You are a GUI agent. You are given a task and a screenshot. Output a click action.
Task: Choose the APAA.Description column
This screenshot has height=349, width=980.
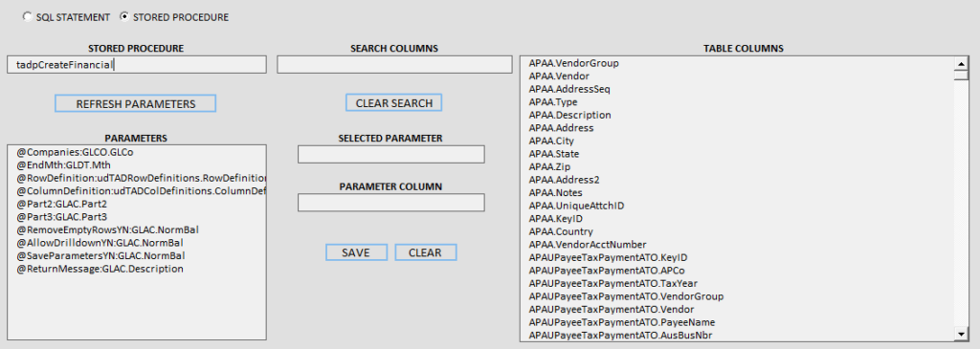(x=738, y=116)
